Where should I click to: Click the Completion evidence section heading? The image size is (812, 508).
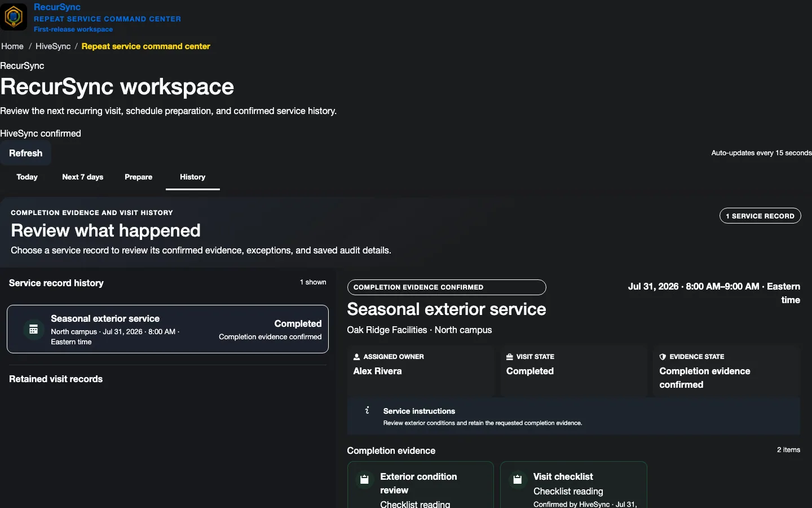pos(391,451)
